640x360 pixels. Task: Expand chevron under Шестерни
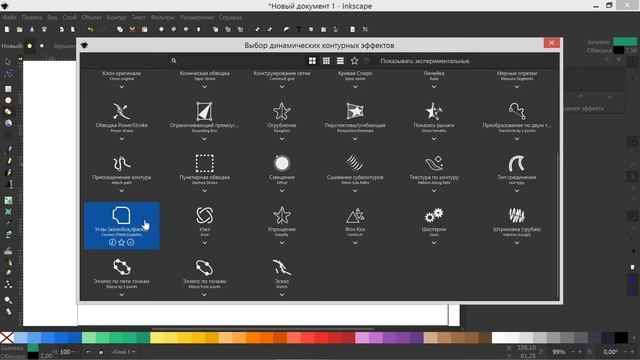(434, 243)
